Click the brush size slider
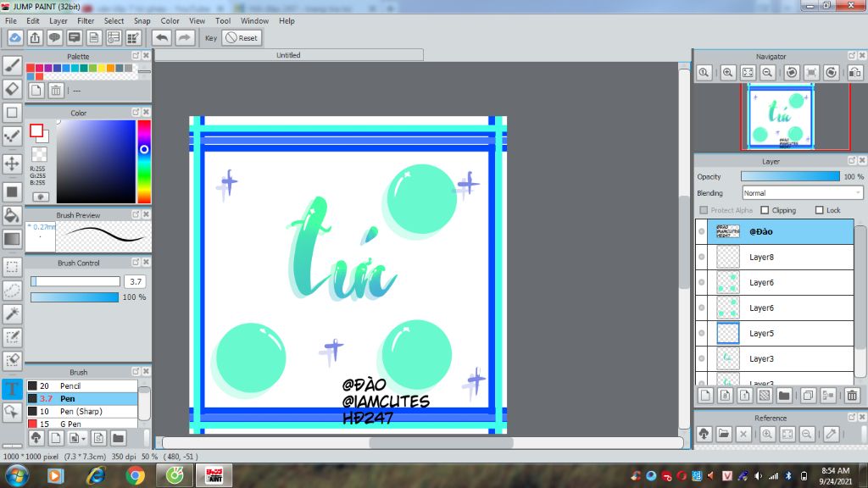This screenshot has height=488, width=868. point(75,281)
